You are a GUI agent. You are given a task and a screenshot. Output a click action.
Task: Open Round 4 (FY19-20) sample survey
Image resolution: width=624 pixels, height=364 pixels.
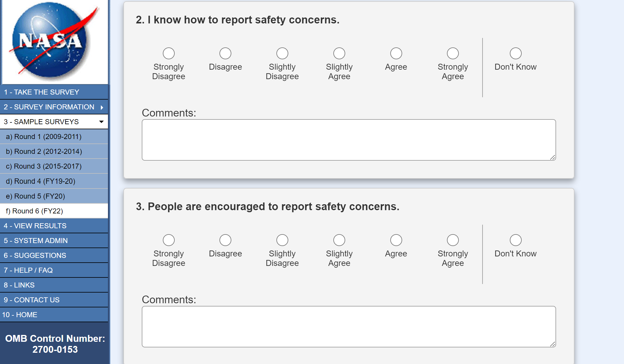(x=41, y=181)
